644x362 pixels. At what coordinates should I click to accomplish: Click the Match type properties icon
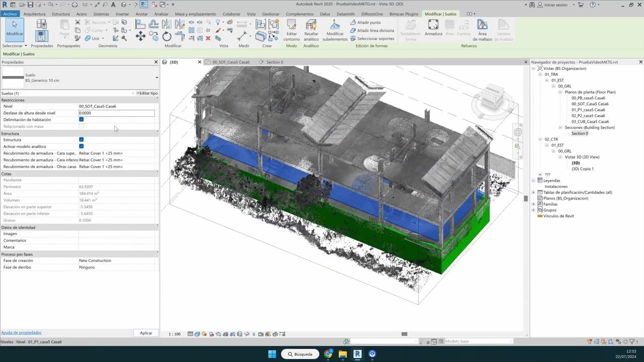[x=77, y=38]
